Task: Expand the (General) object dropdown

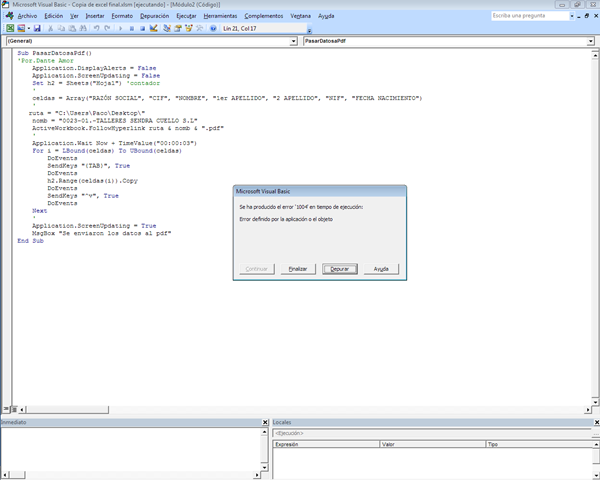Action: click(x=293, y=41)
